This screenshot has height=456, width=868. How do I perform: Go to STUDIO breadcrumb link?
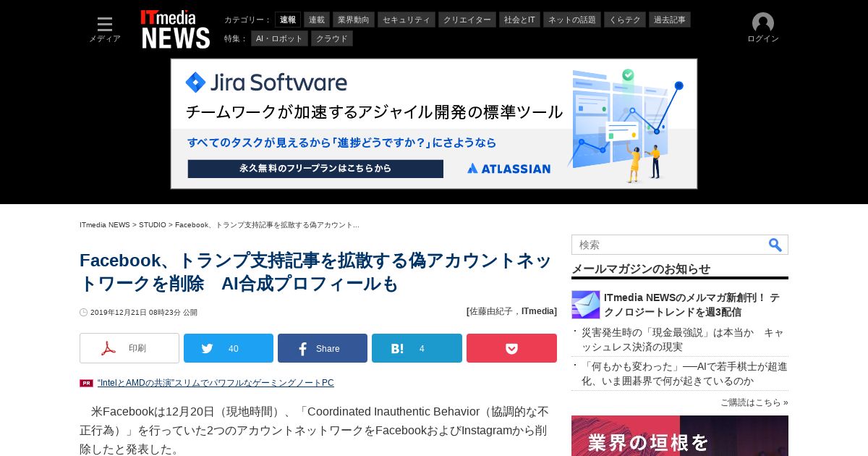pos(153,225)
